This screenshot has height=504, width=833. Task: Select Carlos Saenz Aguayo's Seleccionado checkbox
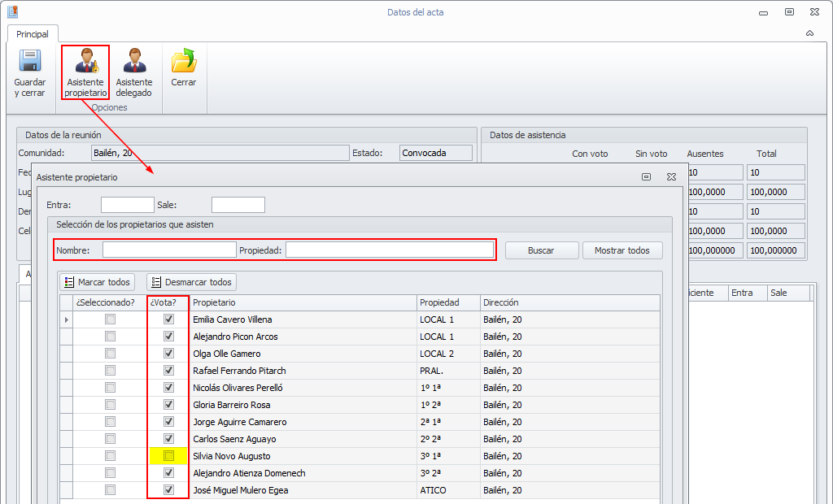(110, 439)
